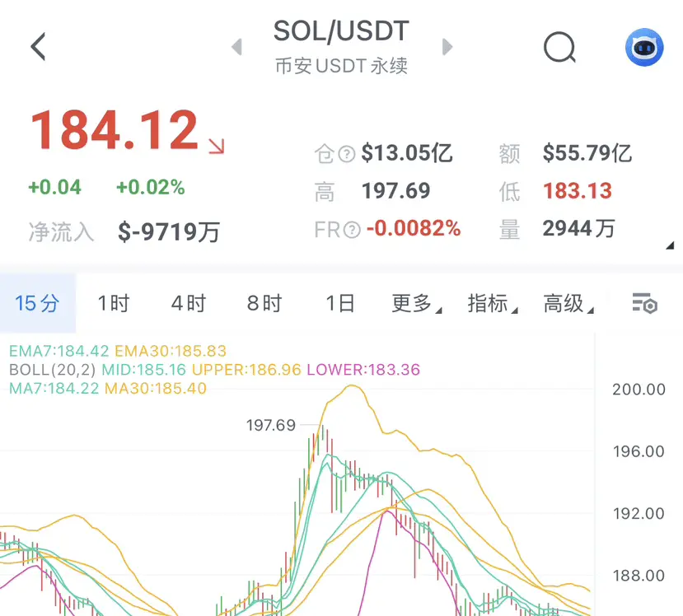Open the blue robot assistant avatar
Screen dimensions: 683x616
[644, 47]
